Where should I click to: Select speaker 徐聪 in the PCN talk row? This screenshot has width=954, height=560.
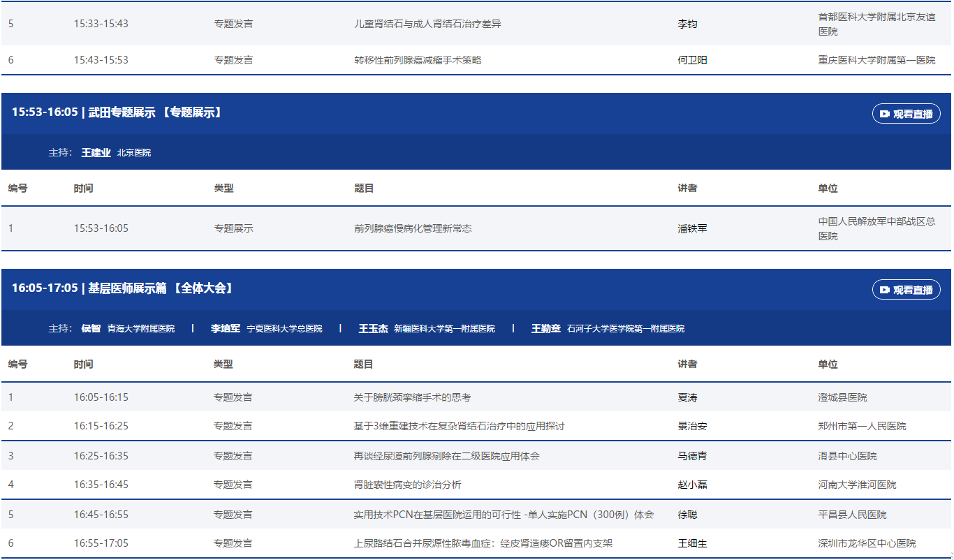pyautogui.click(x=687, y=515)
